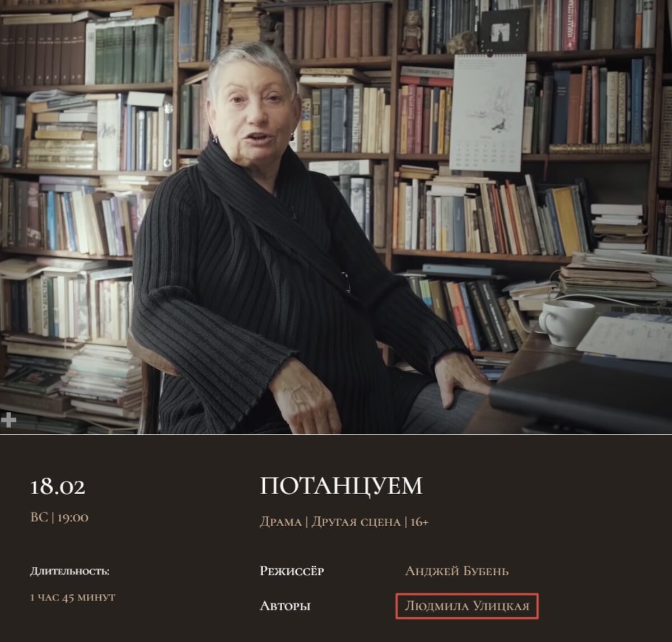This screenshot has height=642, width=672.
Task: Click the wall calendar hanging on the bookshelf
Action: [488, 112]
